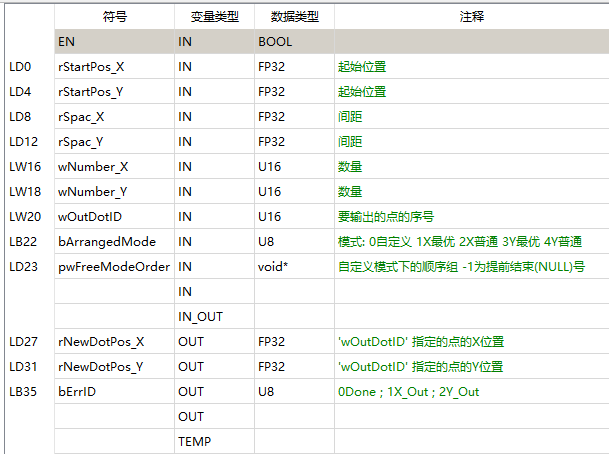Select the LW20 address cell
Image resolution: width=609 pixels, height=454 pixels.
click(x=30, y=216)
